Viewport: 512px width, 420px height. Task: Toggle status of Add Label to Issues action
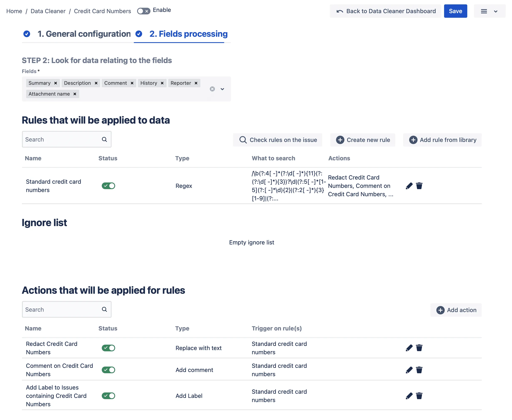click(x=108, y=396)
